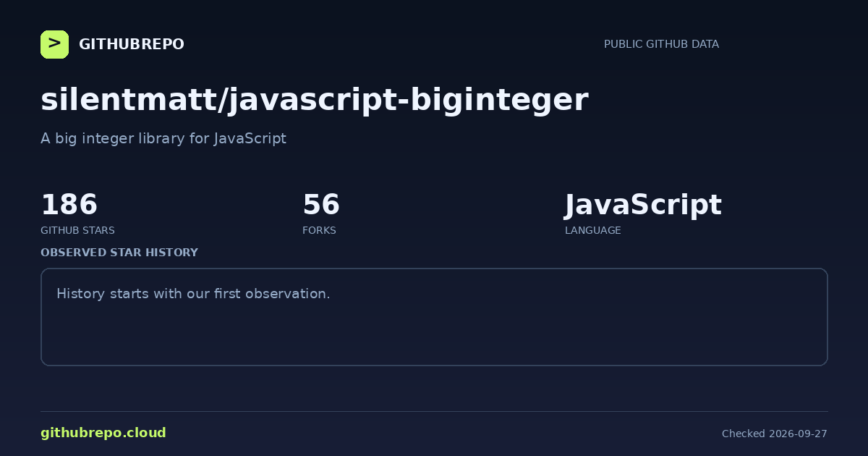
Task: Click the History starts with first observation text
Action: pos(193,294)
